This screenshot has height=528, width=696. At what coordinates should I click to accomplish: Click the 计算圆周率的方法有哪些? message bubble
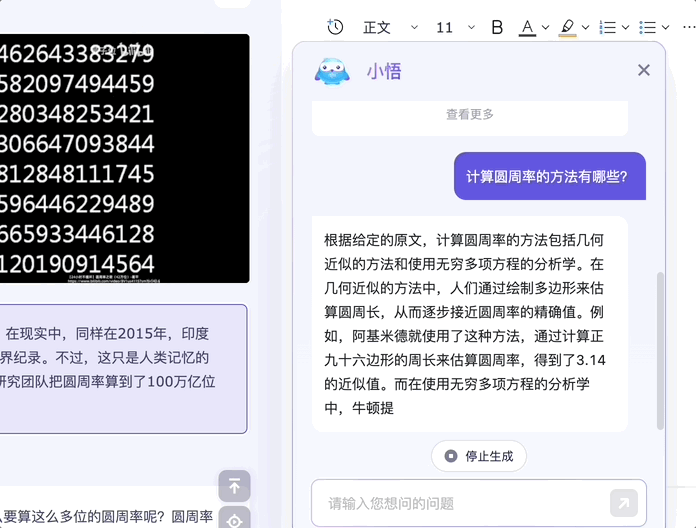550,176
